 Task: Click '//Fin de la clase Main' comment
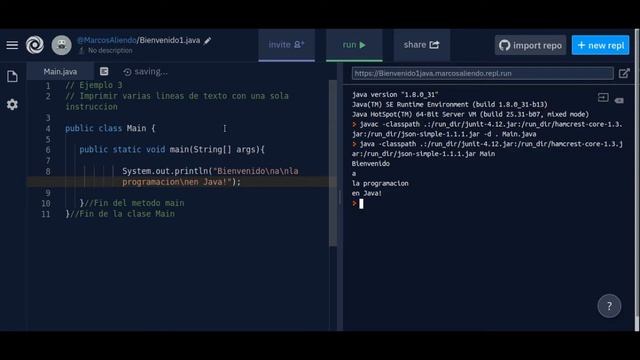(122, 213)
